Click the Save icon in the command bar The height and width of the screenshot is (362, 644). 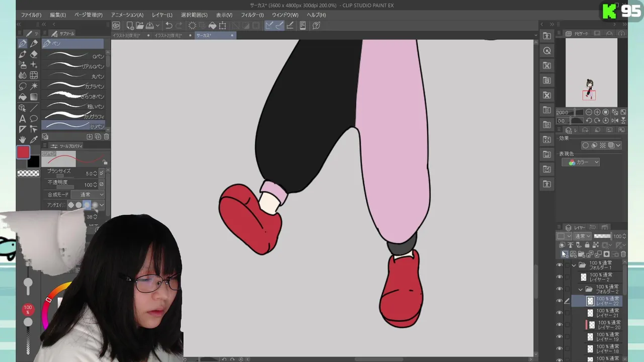click(x=149, y=26)
